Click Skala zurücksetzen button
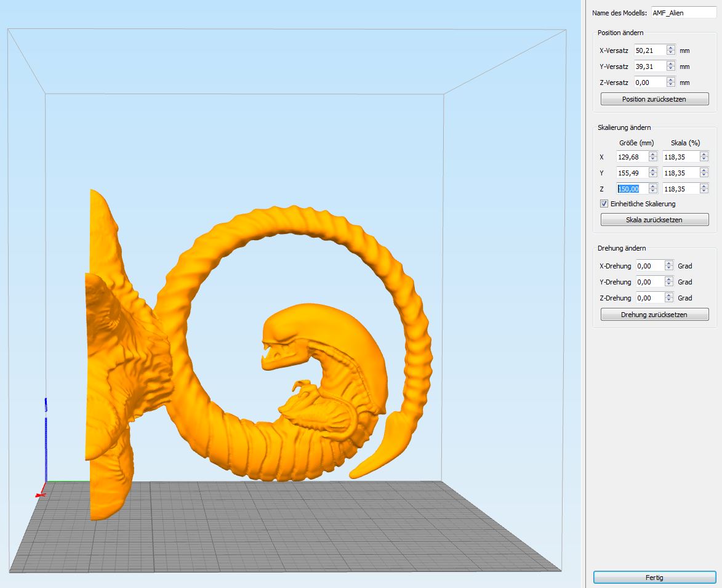Image resolution: width=722 pixels, height=588 pixels. 654,220
